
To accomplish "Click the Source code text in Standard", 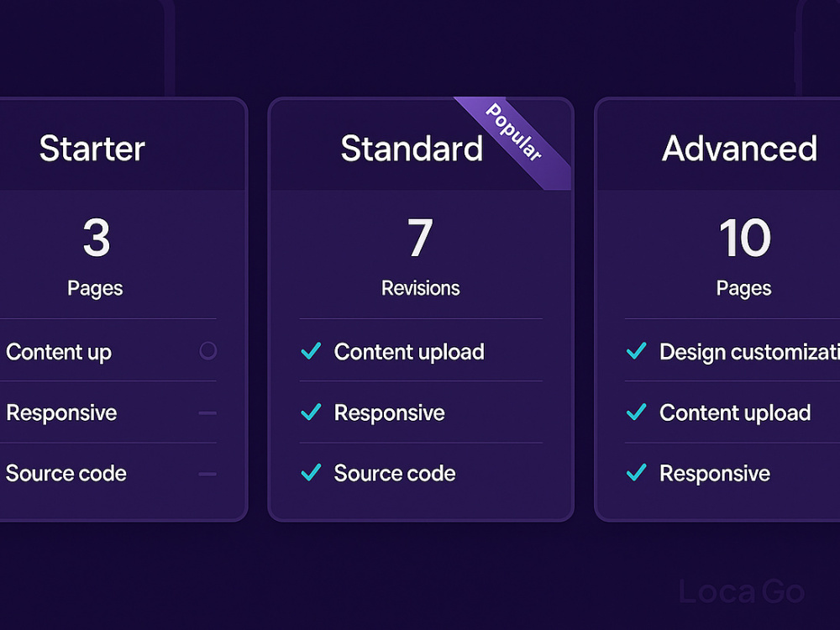I will [x=395, y=474].
